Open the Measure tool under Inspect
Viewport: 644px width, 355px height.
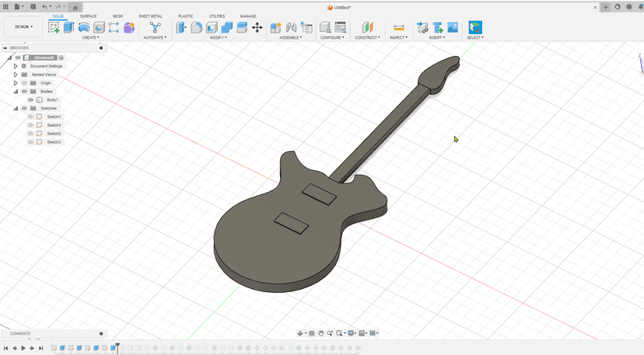pyautogui.click(x=398, y=27)
